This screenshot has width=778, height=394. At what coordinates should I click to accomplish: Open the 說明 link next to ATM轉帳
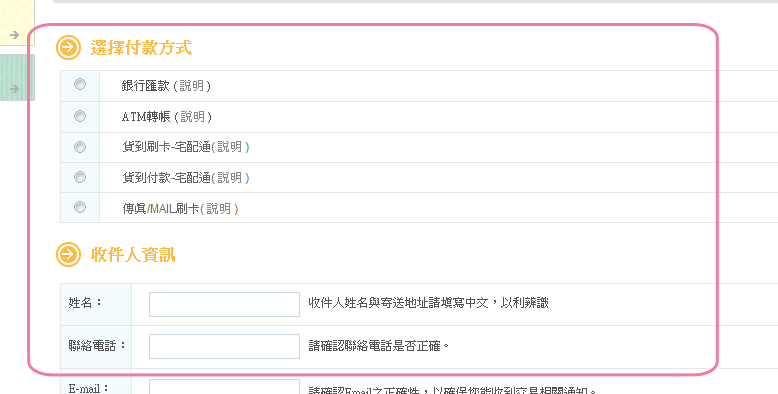[193, 117]
